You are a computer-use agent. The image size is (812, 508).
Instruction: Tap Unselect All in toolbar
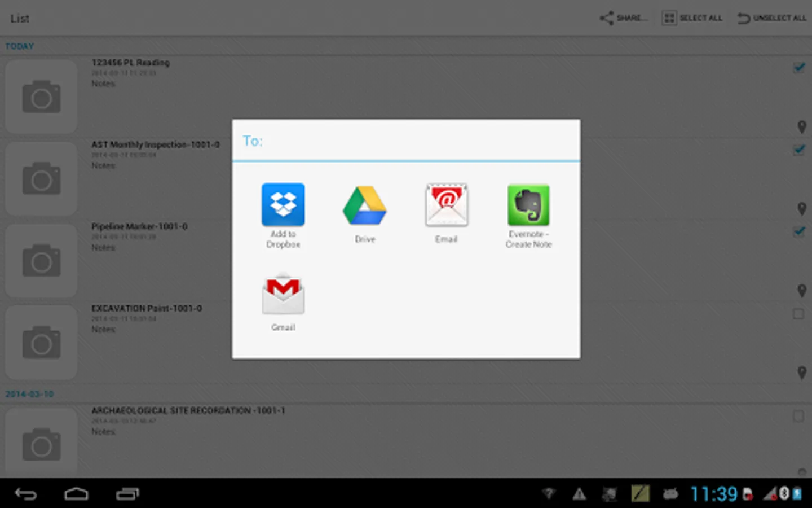pos(771,18)
